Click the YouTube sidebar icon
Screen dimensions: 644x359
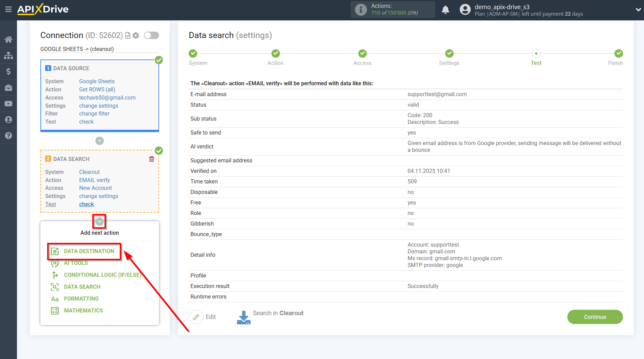[x=8, y=104]
